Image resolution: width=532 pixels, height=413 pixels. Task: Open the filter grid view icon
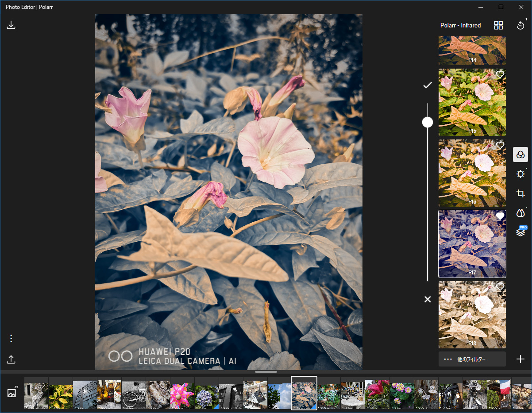[498, 25]
